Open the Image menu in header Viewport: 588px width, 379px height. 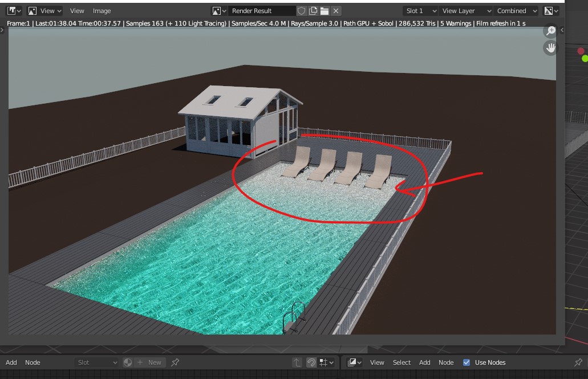[x=102, y=11]
